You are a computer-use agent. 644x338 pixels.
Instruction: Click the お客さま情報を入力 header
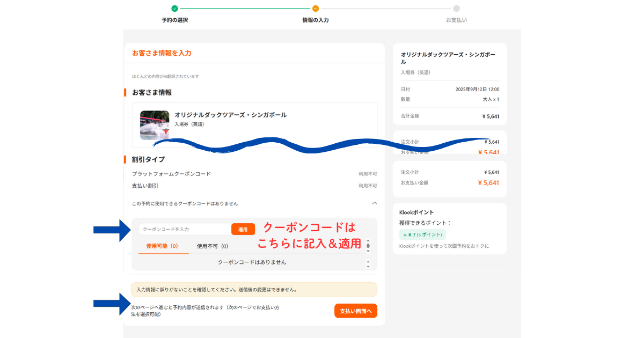(162, 53)
